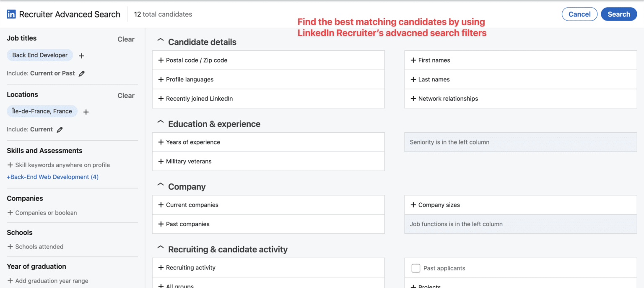Viewport: 644px width, 288px height.
Task: Add a Postal code / Zip code filter
Action: point(196,60)
